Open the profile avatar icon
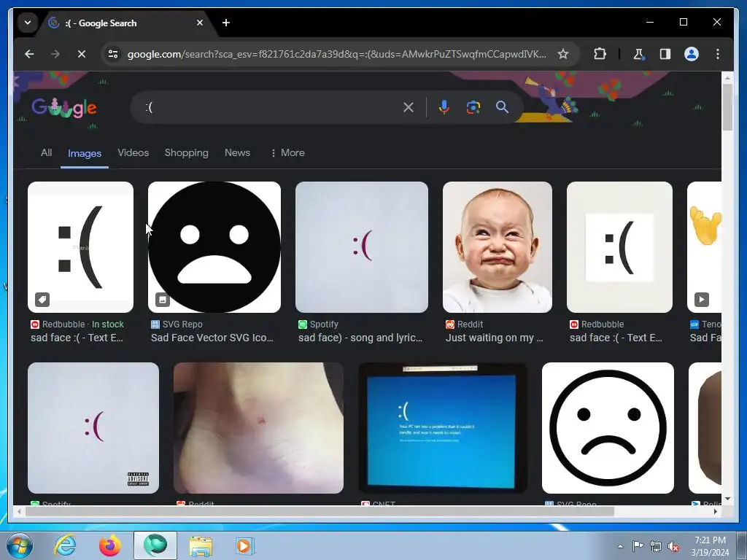 tap(692, 54)
